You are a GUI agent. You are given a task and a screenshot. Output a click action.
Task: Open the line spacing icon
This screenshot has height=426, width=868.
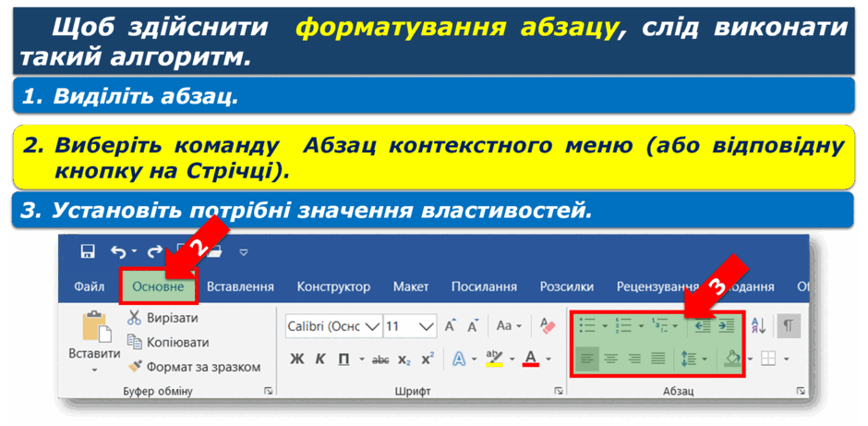pos(688,359)
